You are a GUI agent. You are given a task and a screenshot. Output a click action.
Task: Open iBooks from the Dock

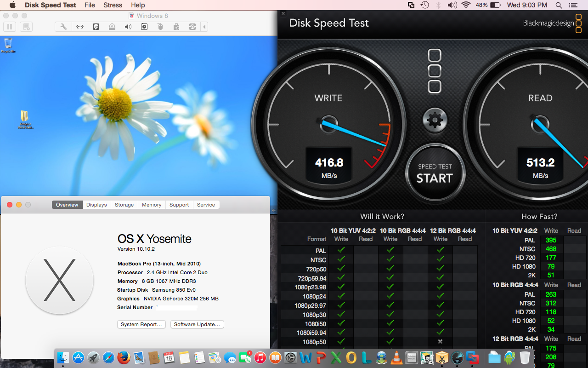(275, 357)
